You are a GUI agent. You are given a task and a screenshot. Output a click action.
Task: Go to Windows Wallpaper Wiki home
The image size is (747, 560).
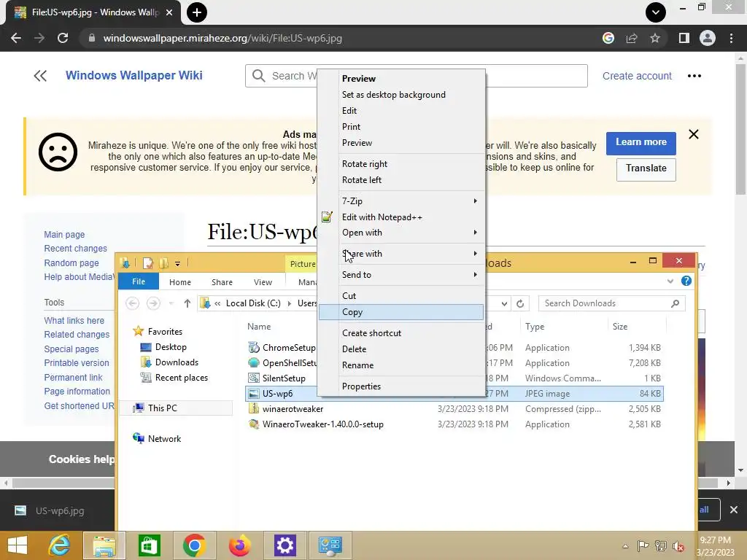pos(134,75)
